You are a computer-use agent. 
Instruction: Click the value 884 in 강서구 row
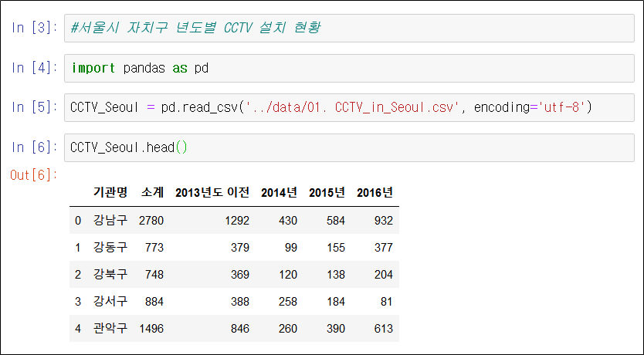154,302
